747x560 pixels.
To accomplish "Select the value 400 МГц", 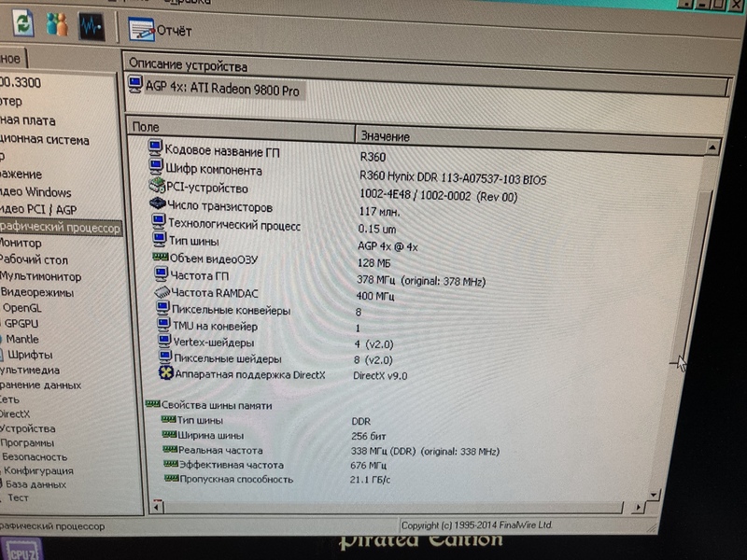I will 375,296.
